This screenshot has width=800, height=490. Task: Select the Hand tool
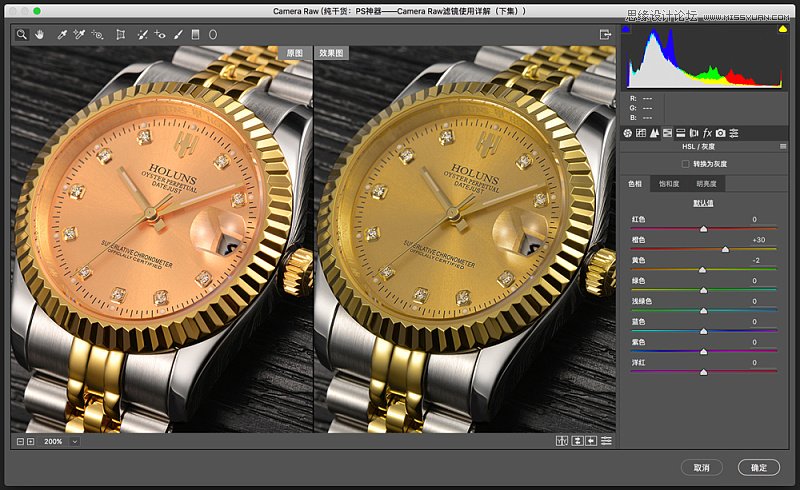coord(40,34)
